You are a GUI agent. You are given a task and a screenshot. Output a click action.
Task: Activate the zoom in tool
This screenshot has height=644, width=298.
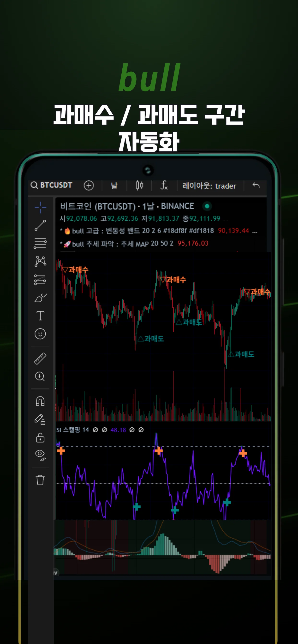coord(40,376)
